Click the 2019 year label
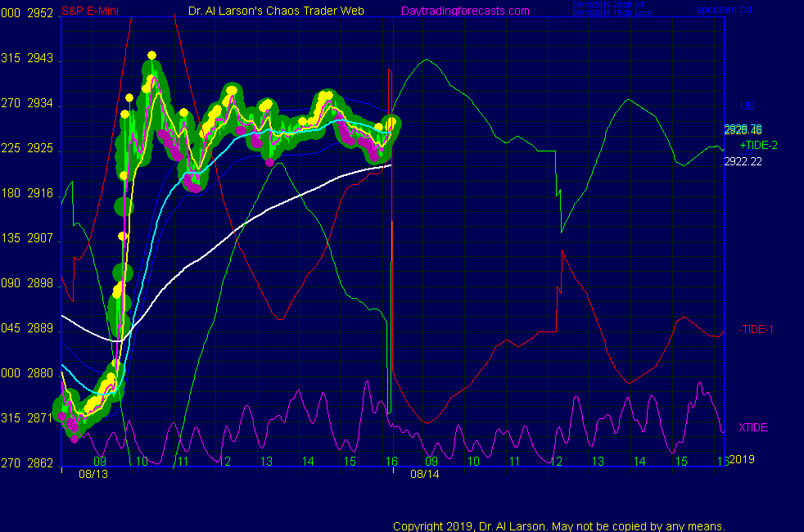Screen dimensions: 804x532 click(742, 459)
